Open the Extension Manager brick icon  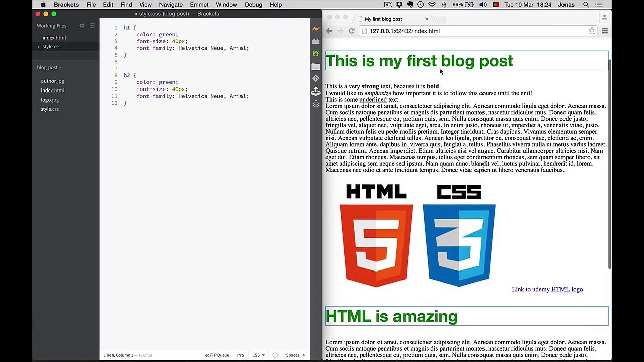pos(316,41)
